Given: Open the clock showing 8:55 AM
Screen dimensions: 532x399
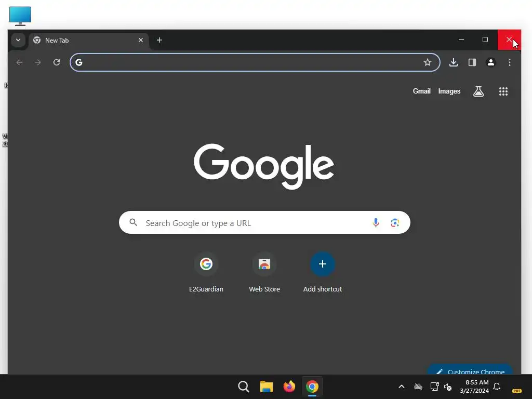Looking at the screenshot, I should tap(474, 387).
